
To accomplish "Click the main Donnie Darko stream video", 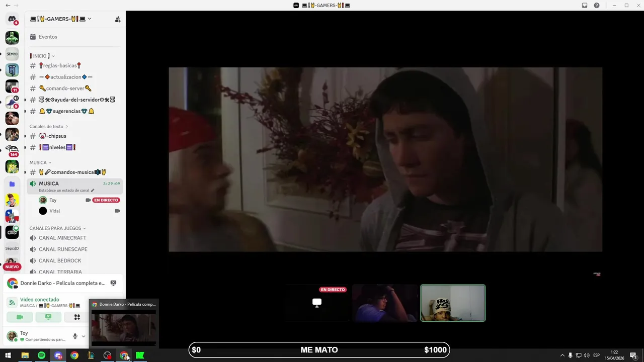I will point(385,159).
